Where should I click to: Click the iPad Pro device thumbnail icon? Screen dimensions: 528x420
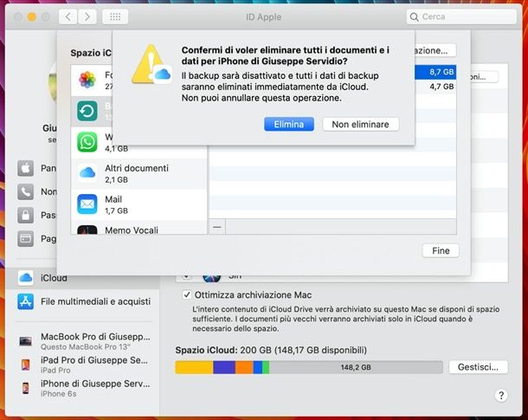coord(26,365)
